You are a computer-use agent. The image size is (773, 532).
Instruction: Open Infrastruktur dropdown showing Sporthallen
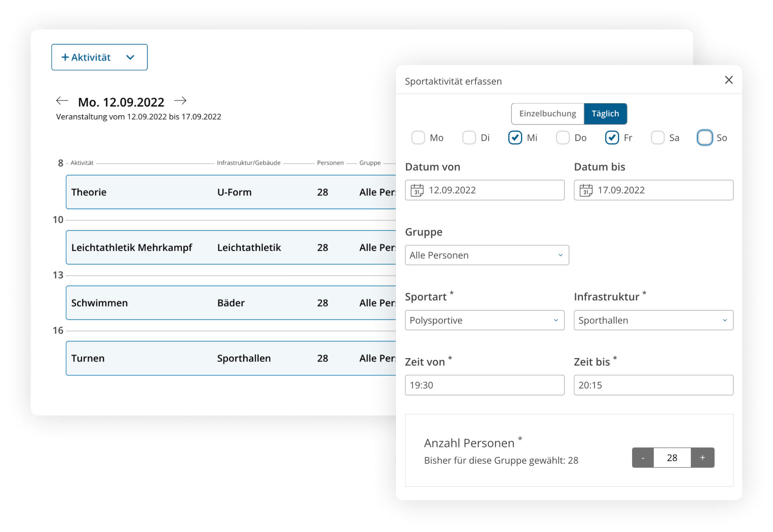pos(653,320)
